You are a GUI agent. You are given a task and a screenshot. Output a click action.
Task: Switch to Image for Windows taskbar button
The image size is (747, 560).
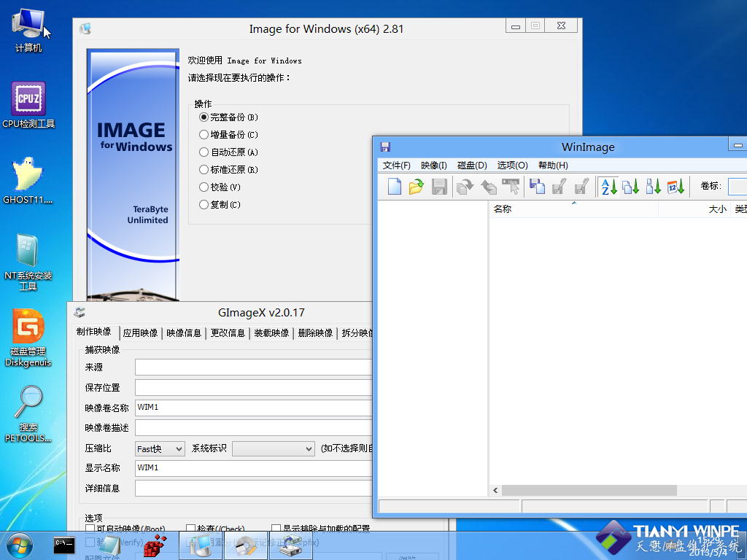coord(200,545)
